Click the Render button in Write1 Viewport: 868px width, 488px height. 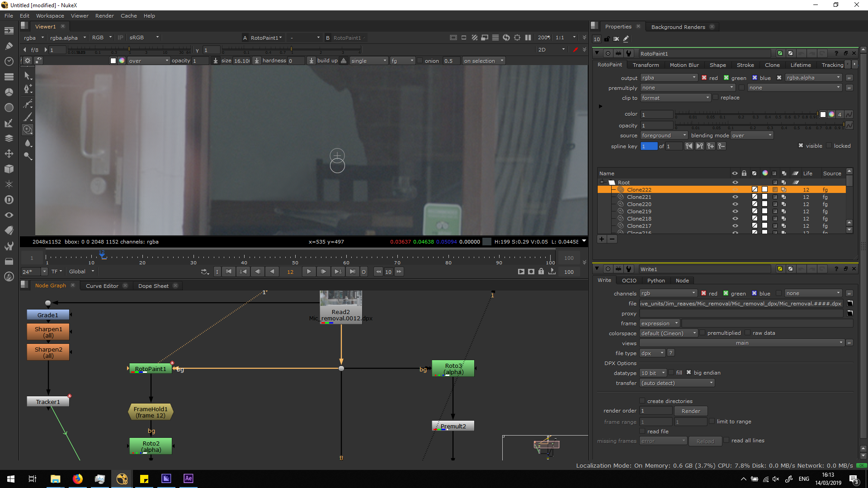point(690,411)
